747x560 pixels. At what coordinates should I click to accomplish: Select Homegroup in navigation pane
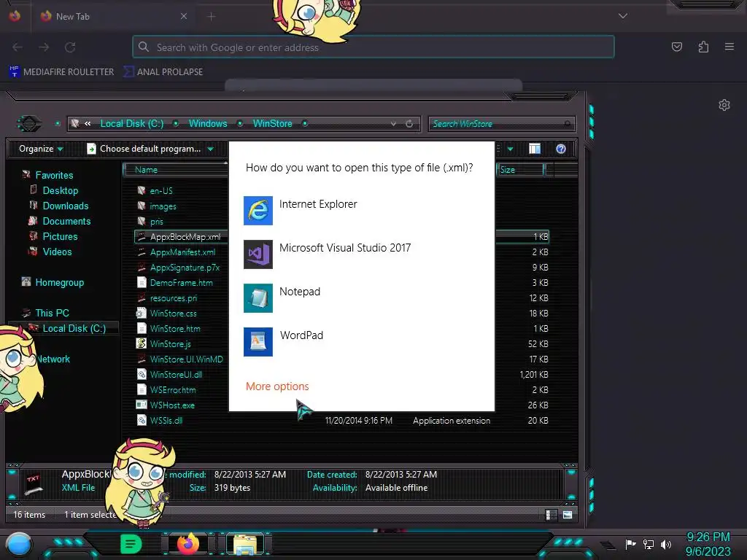click(x=59, y=282)
